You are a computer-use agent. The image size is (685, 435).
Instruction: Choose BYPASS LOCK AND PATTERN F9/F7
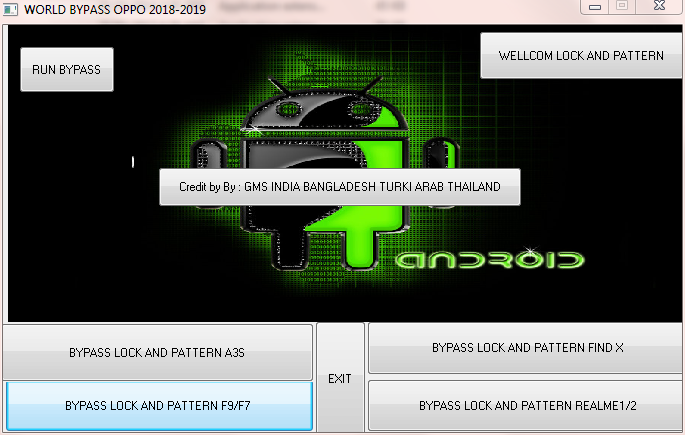[x=159, y=406]
